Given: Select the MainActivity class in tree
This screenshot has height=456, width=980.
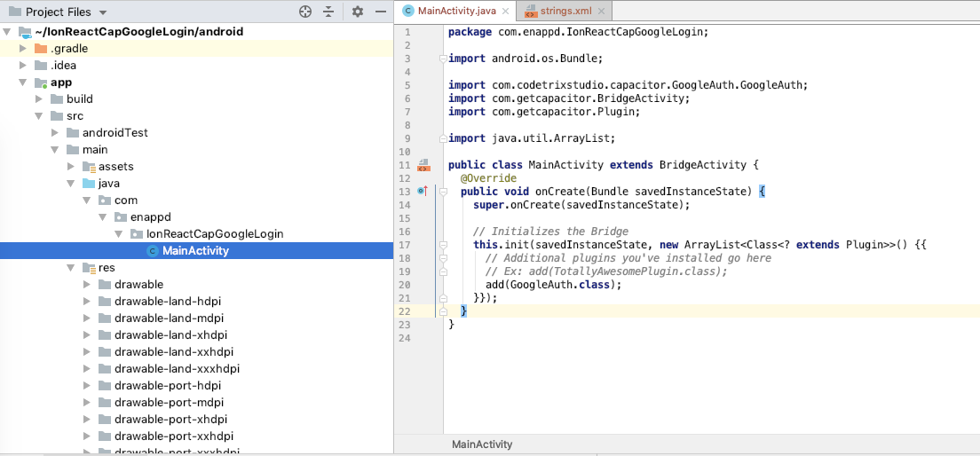Looking at the screenshot, I should 196,251.
